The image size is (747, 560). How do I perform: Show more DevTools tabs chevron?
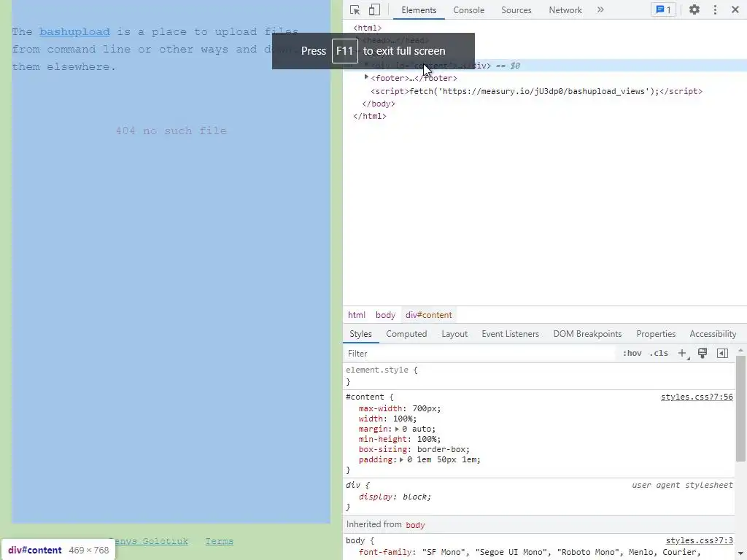coord(600,10)
